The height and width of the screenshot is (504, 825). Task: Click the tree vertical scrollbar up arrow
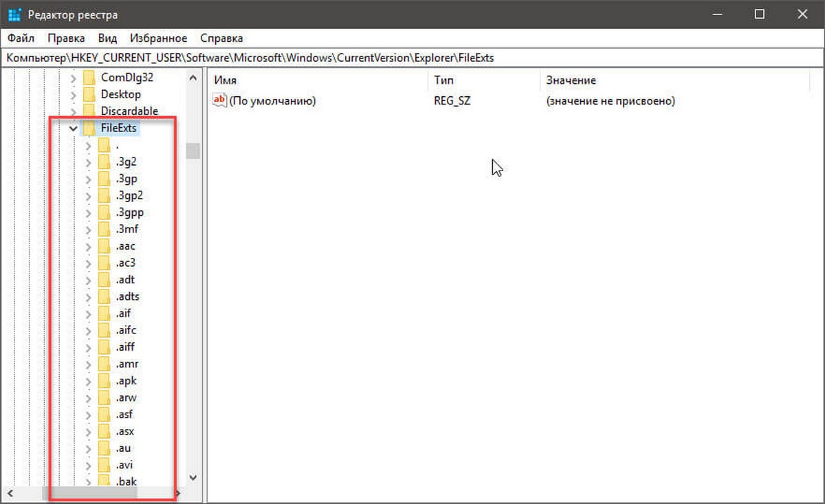tap(192, 78)
